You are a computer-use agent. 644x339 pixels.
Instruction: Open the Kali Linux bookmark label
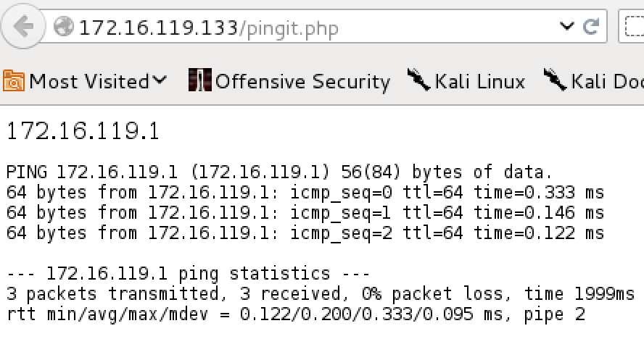480,81
